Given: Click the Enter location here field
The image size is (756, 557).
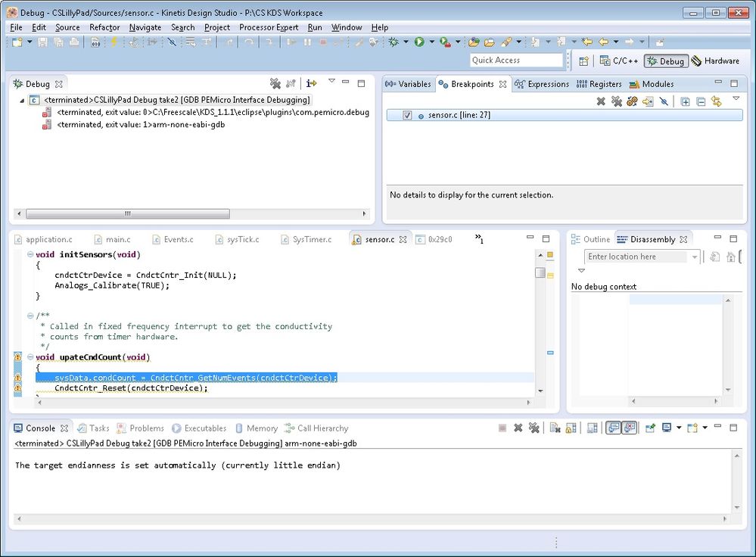Looking at the screenshot, I should coord(636,257).
